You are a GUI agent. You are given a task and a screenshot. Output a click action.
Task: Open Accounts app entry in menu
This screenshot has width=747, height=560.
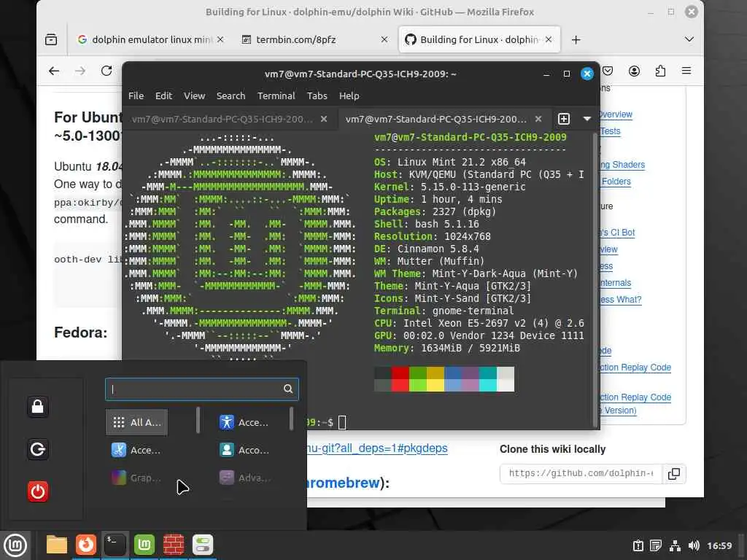point(244,450)
